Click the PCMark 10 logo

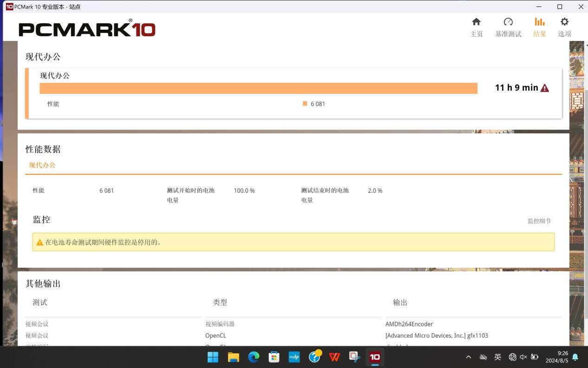87,28
